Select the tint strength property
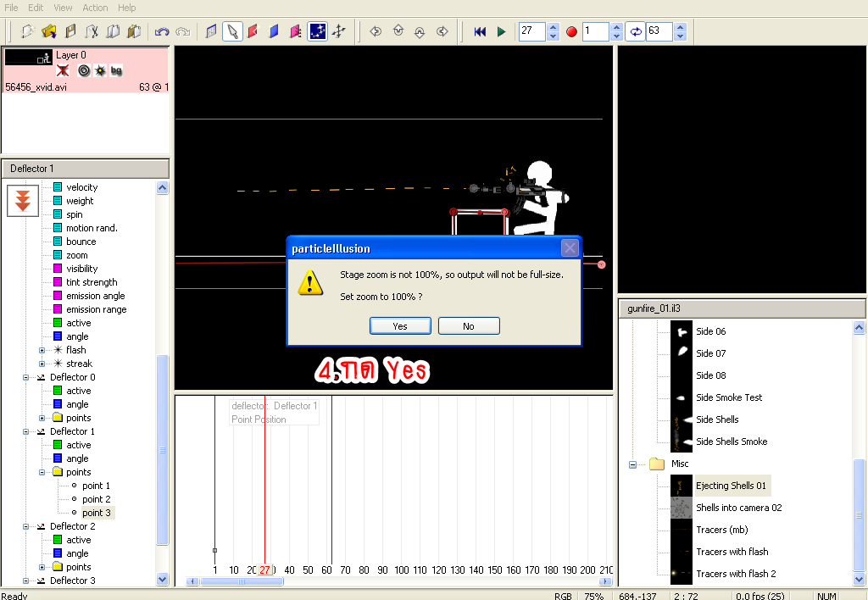 click(x=92, y=282)
